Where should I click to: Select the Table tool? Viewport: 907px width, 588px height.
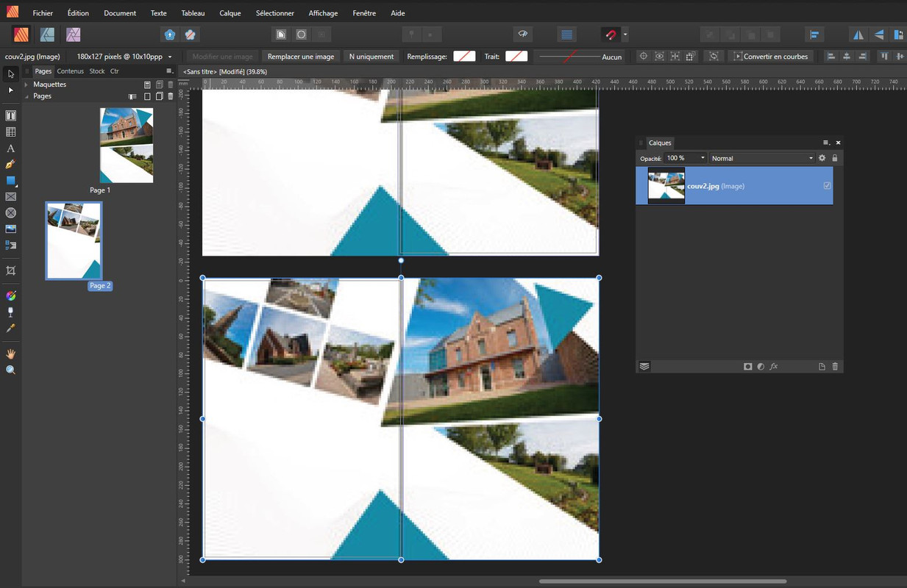(x=11, y=132)
